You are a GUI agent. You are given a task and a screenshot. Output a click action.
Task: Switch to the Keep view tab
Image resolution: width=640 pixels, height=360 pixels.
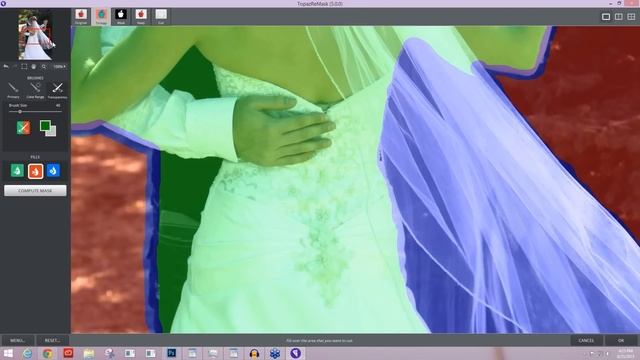point(141,17)
